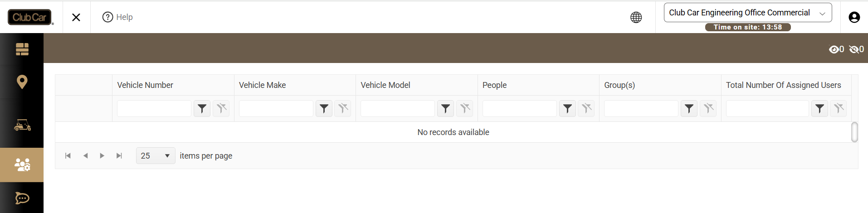Focus the Vehicle Model filter input
868x213 pixels.
click(398, 109)
